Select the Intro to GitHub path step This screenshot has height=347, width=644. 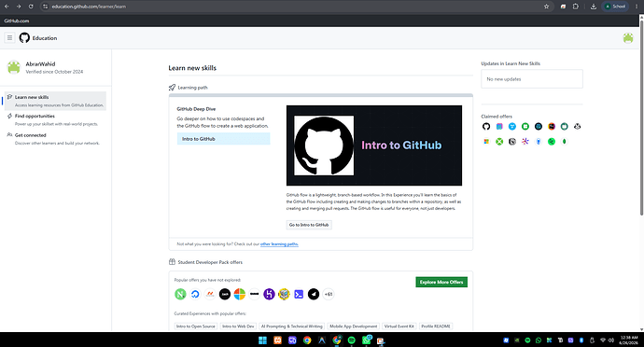(223, 139)
